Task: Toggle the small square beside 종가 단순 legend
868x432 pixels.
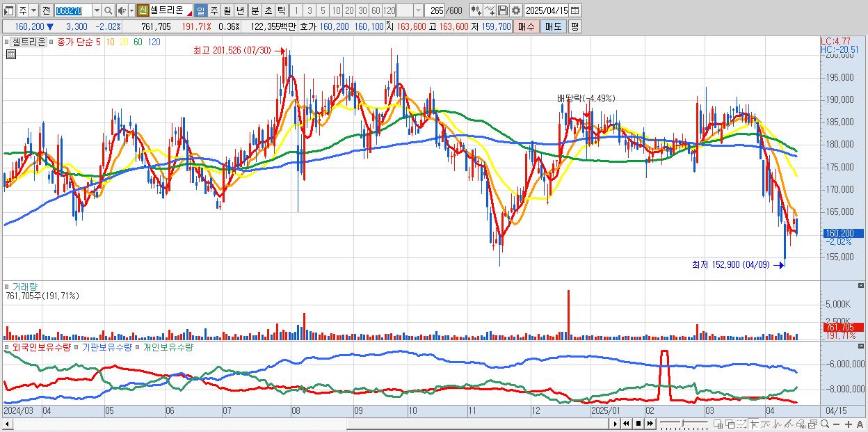Action: pyautogui.click(x=51, y=42)
